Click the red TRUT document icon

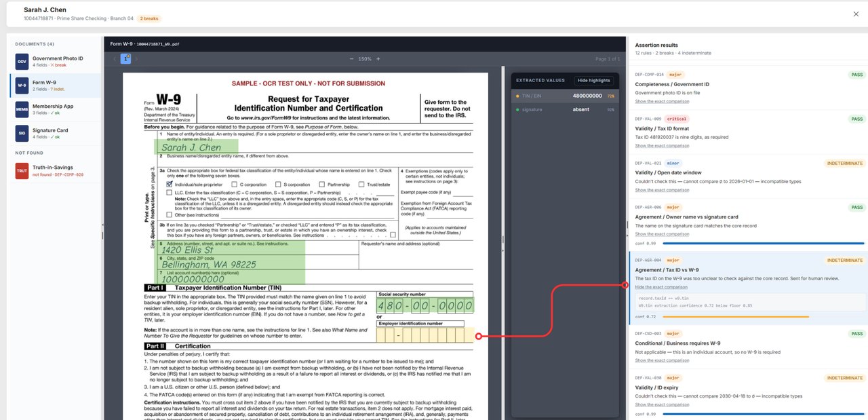22,171
